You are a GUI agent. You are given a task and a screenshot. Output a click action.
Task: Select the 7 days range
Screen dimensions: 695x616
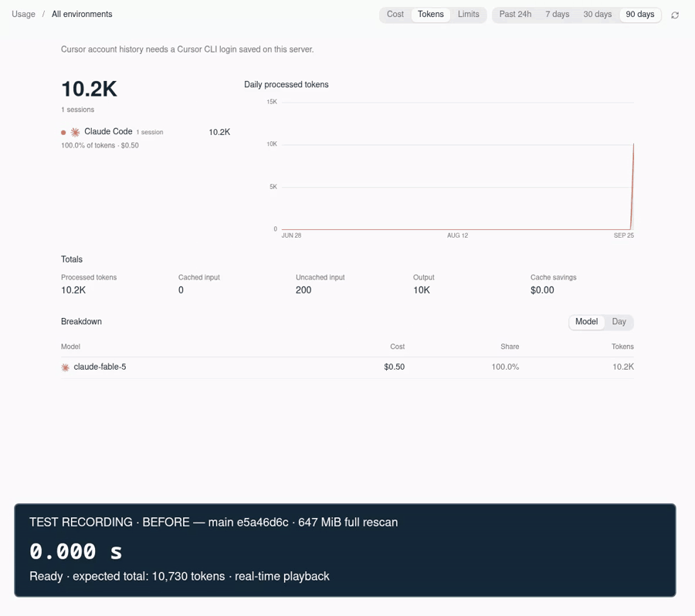[557, 14]
